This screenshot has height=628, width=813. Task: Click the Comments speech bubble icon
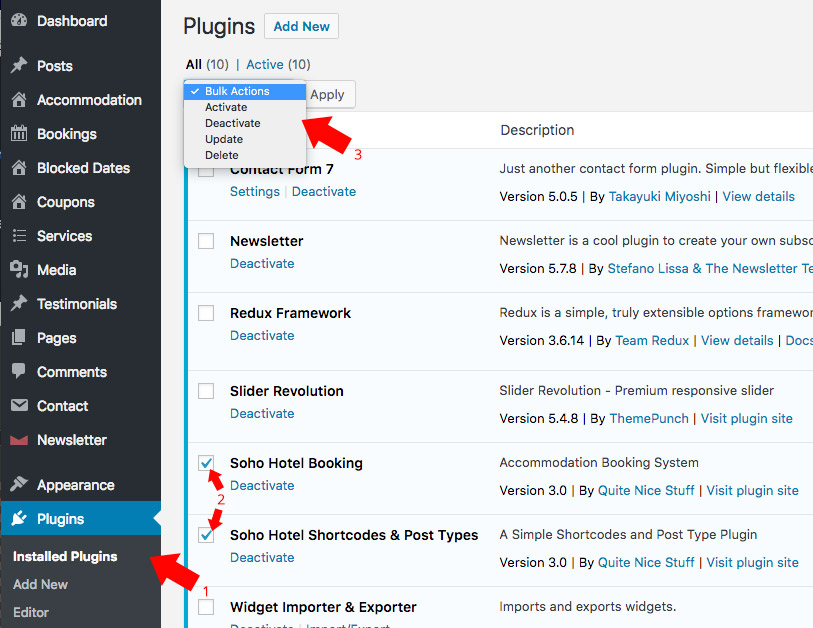coord(19,372)
